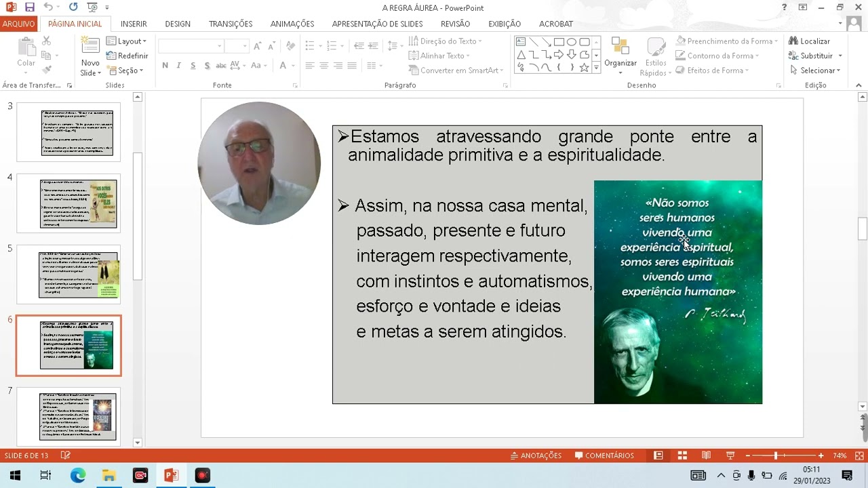
Task: Open the Layout dropdown
Action: pos(127,41)
